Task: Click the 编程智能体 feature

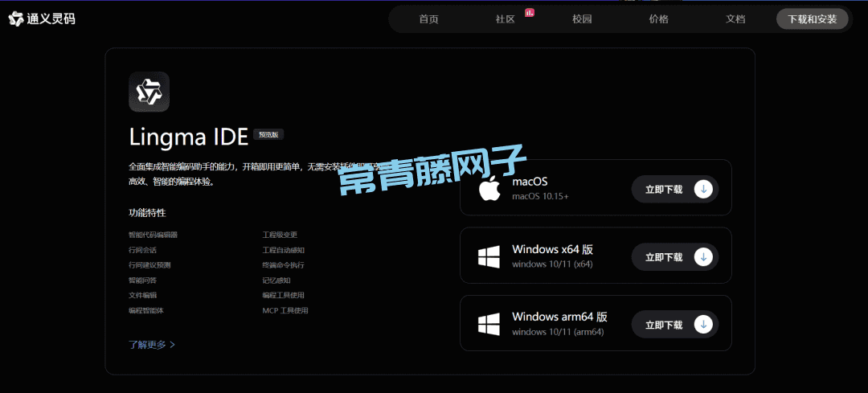Action: click(146, 310)
